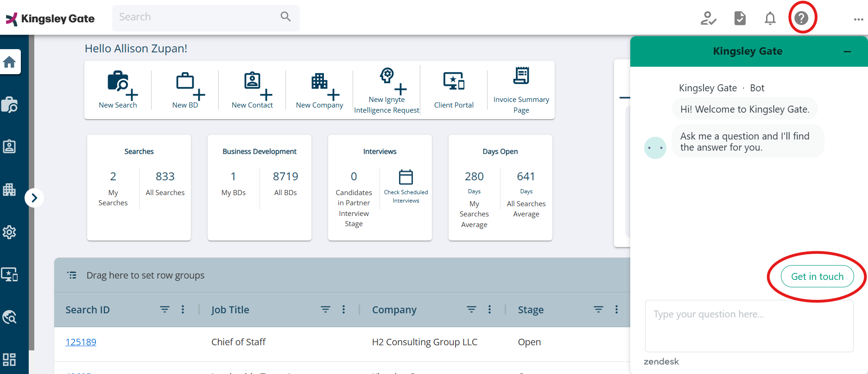The height and width of the screenshot is (374, 868).
Task: Open the notifications bell
Action: point(770,18)
